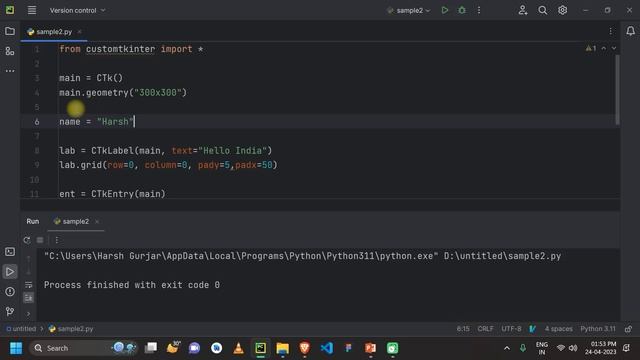The width and height of the screenshot is (640, 360).
Task: Select the Run panel label tab
Action: coord(33,221)
